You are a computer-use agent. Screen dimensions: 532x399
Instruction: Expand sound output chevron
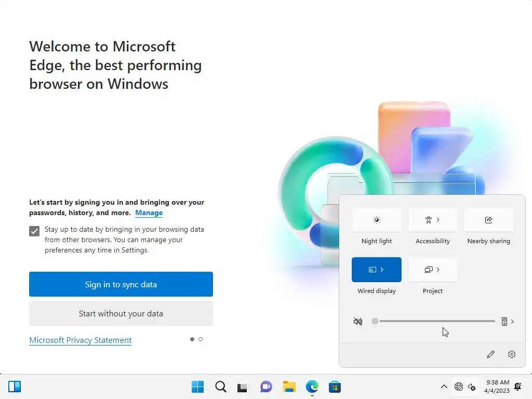[x=512, y=321]
